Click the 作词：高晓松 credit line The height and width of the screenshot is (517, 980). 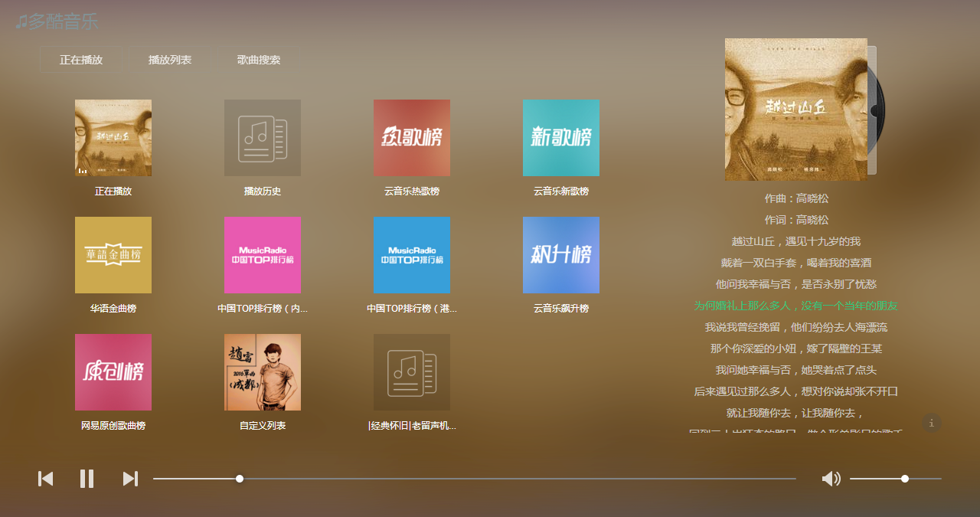pos(796,220)
